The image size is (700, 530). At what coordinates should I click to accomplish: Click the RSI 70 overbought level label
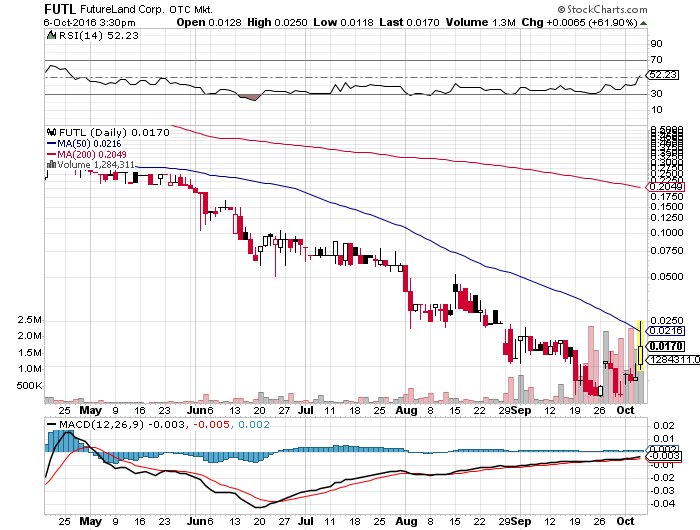pyautogui.click(x=656, y=59)
